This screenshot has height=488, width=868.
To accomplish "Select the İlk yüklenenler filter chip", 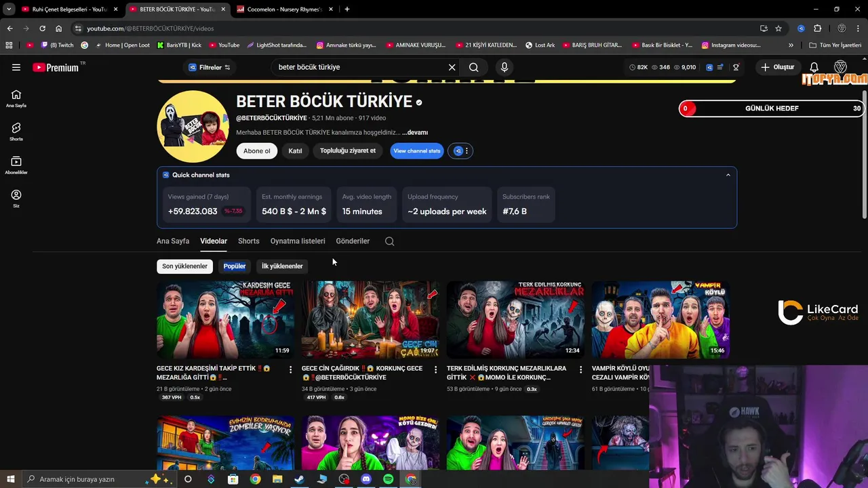I will pos(282,266).
